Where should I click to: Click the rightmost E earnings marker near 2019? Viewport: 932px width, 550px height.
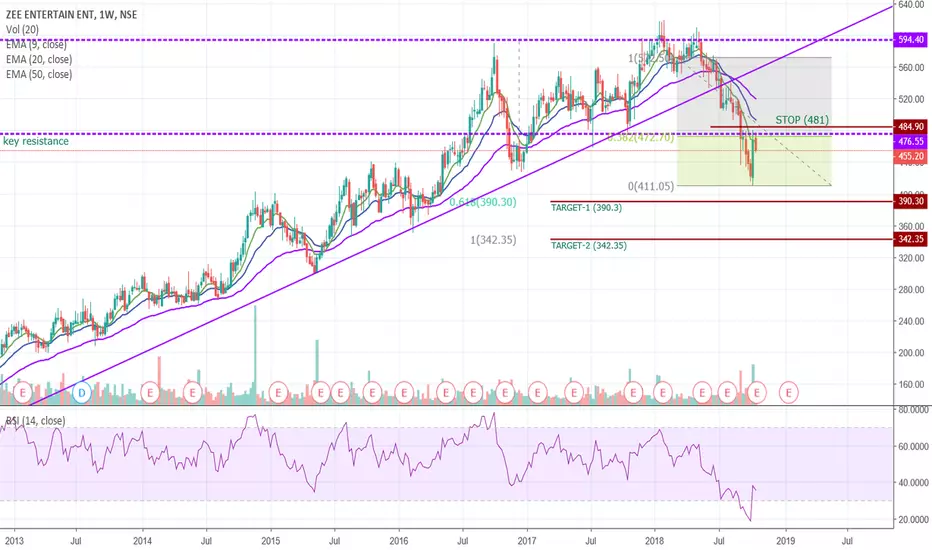(789, 392)
